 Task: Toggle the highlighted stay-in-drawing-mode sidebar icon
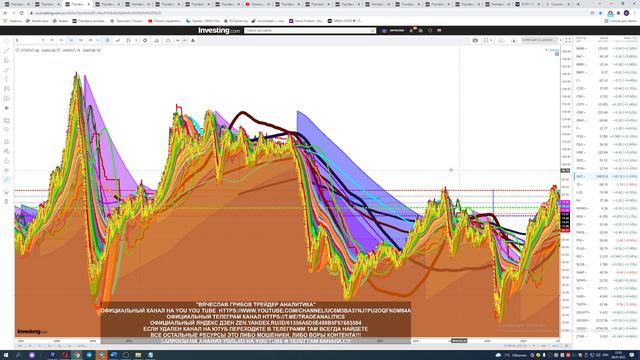[7, 180]
